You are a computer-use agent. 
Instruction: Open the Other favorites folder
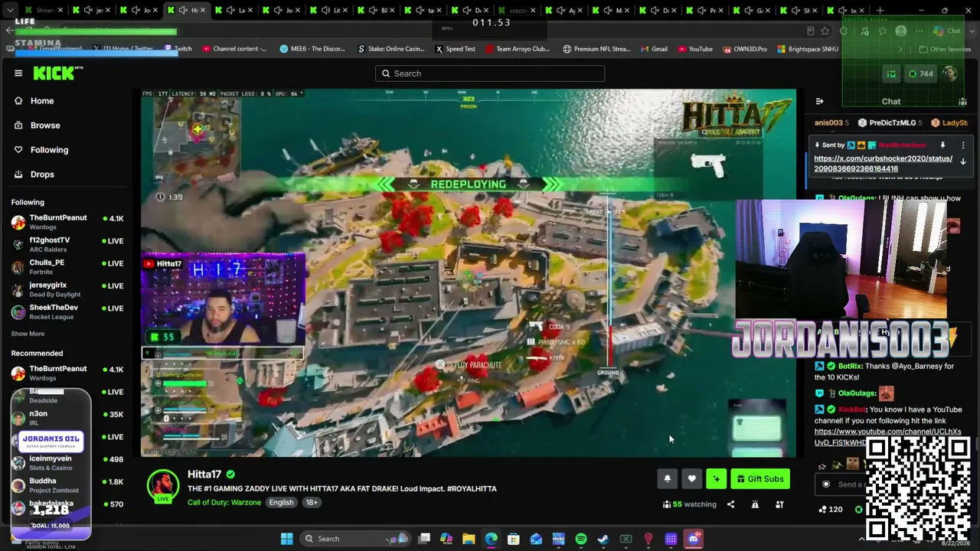(x=945, y=49)
